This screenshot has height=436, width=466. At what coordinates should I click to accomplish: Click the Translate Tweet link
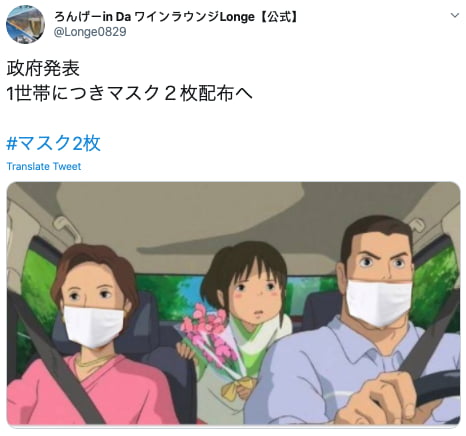(x=44, y=166)
